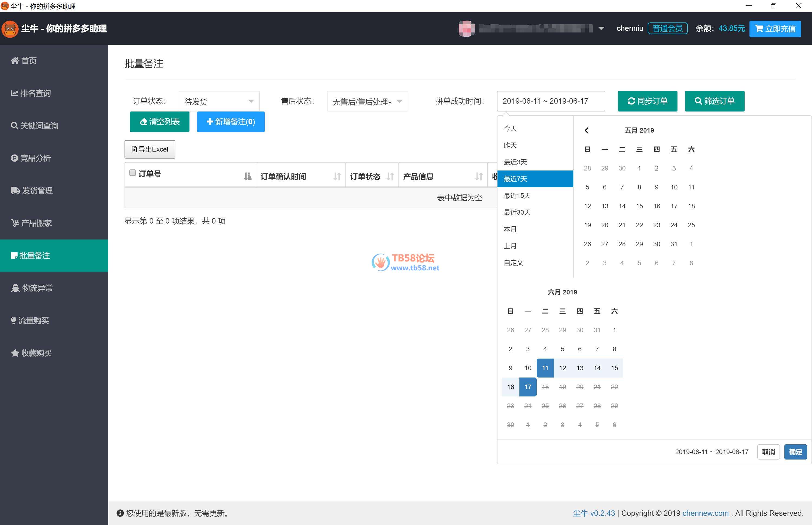This screenshot has height=525, width=812.
Task: Select 最近30天 date preset
Action: tap(535, 212)
